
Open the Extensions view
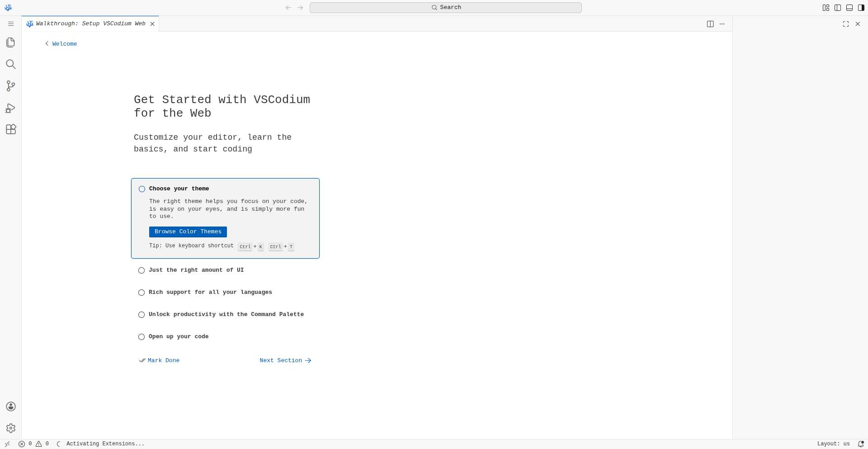click(11, 129)
